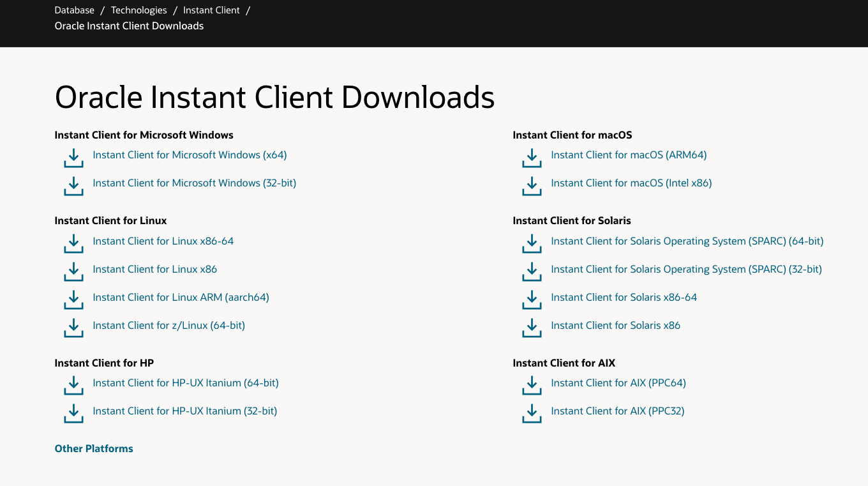Click download icon beside Instant Client for Linux x86
Image resolution: width=868 pixels, height=486 pixels.
point(73,272)
